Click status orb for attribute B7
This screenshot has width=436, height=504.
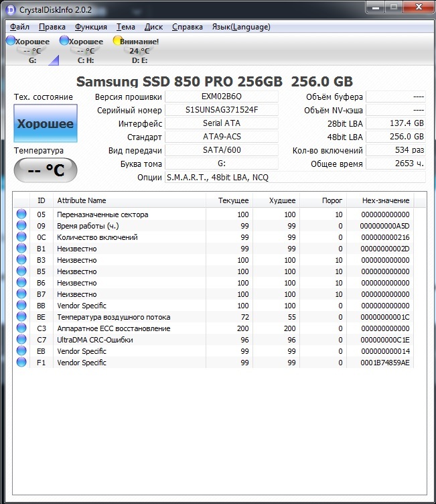pos(21,294)
